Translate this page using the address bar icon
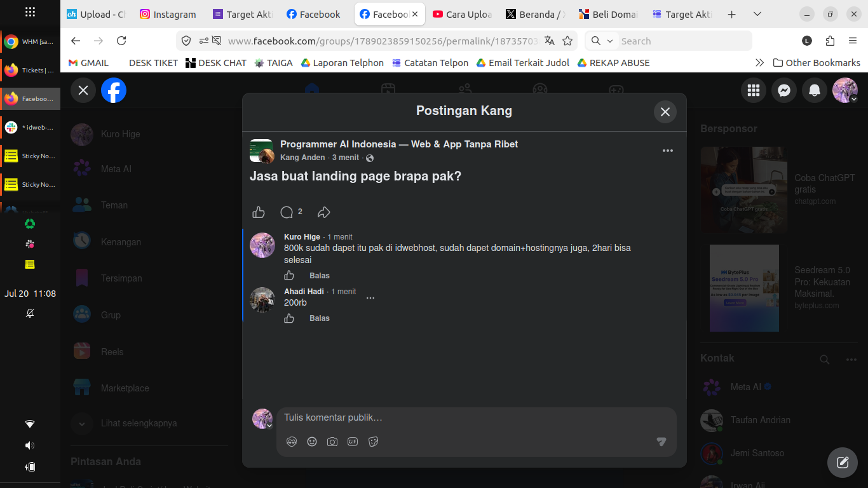This screenshot has width=868, height=488. coord(550,41)
